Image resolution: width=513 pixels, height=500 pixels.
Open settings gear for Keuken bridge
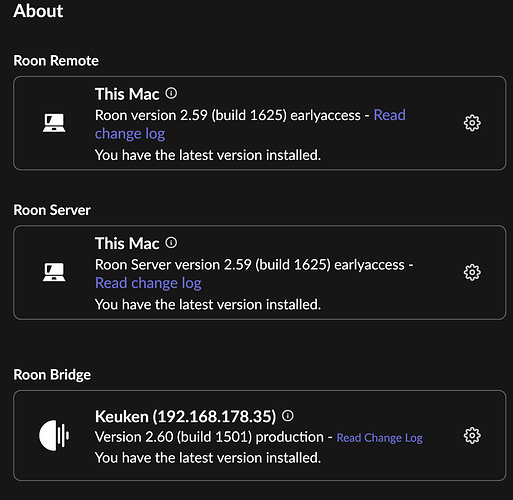(x=472, y=436)
